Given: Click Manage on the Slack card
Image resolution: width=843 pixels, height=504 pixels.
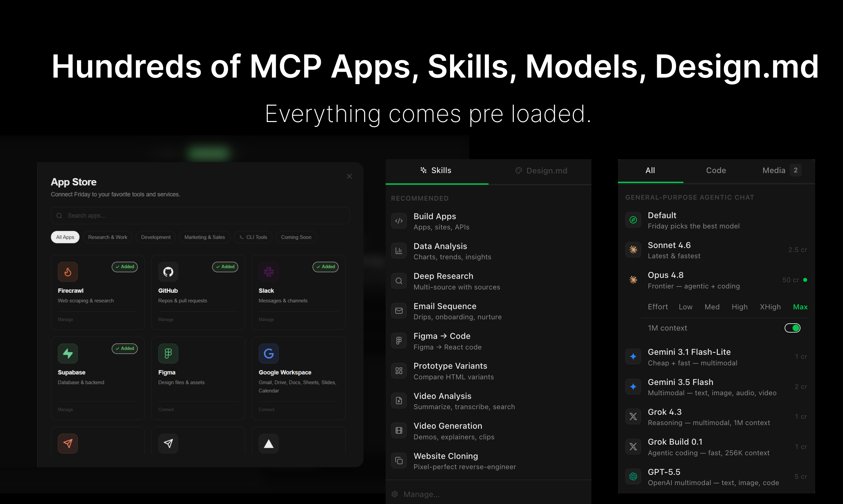Looking at the screenshot, I should coord(266,320).
